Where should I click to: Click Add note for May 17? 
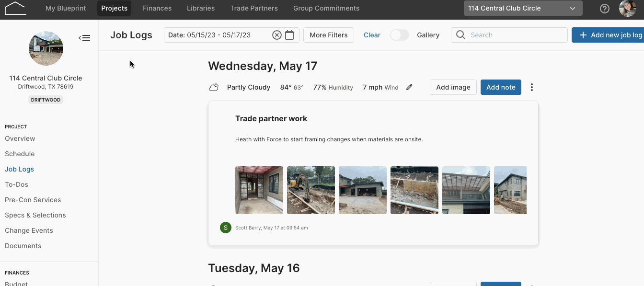pos(501,87)
